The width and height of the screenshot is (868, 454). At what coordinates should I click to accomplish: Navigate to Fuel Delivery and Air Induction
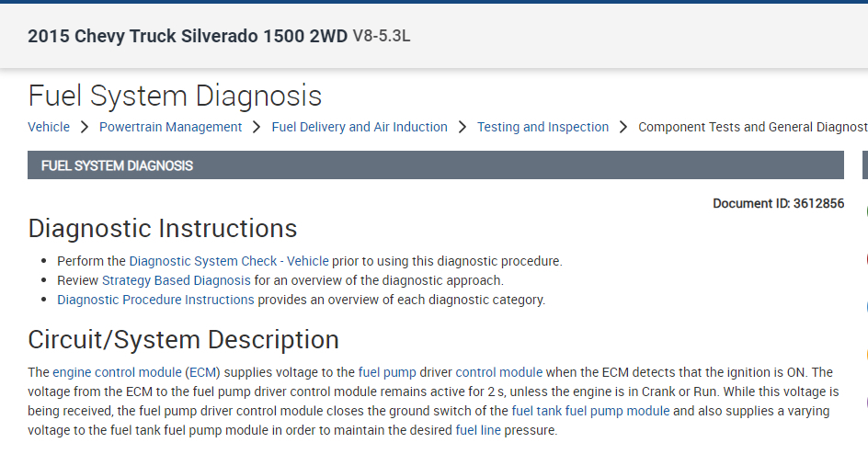click(x=360, y=127)
